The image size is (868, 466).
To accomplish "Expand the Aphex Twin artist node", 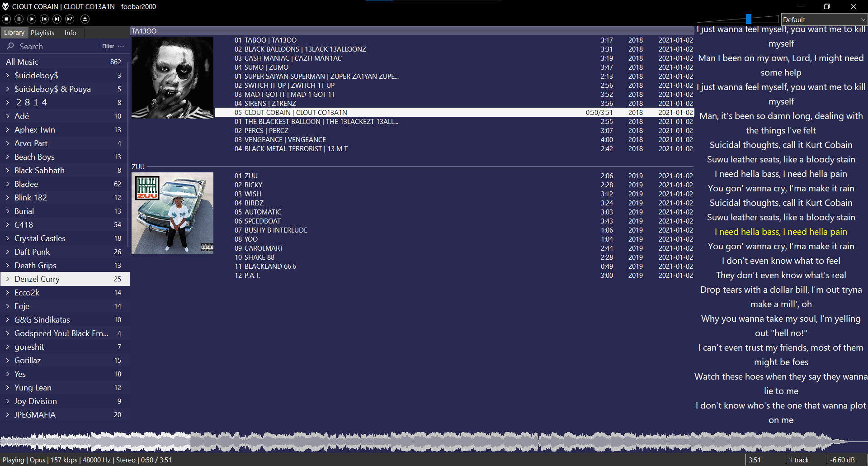I will click(x=8, y=129).
